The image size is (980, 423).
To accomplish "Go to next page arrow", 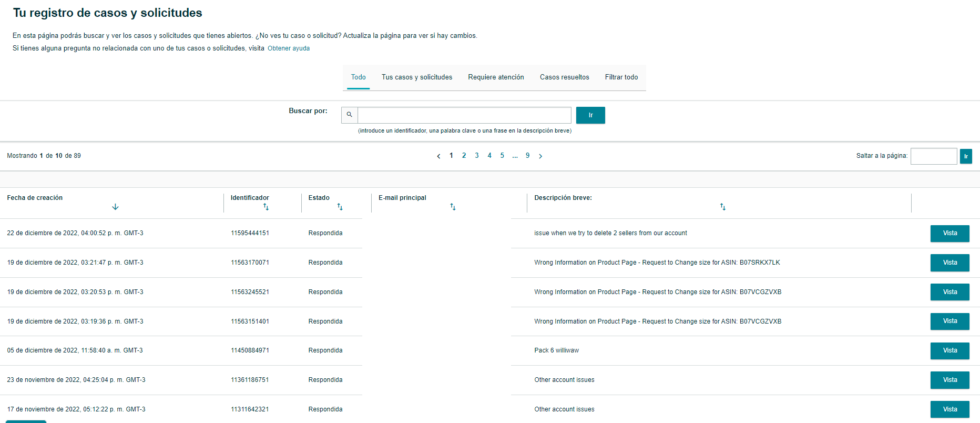I will 540,156.
